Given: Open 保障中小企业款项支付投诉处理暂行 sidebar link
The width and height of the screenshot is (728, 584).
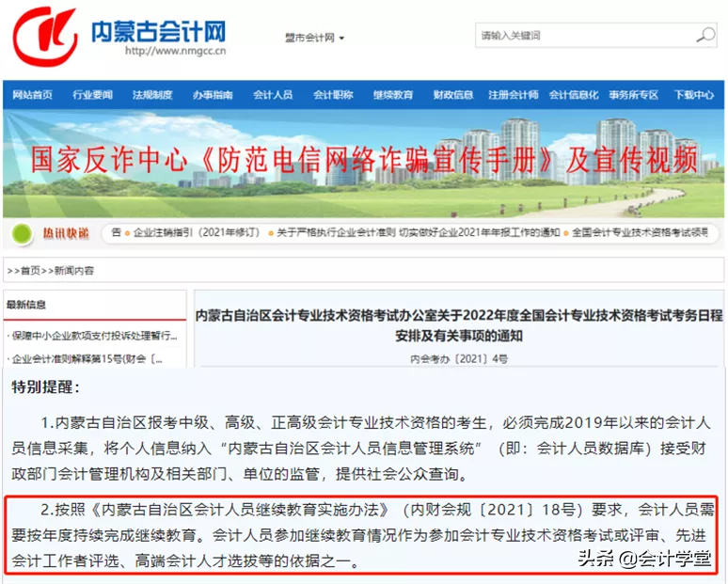Looking at the screenshot, I should tap(94, 336).
